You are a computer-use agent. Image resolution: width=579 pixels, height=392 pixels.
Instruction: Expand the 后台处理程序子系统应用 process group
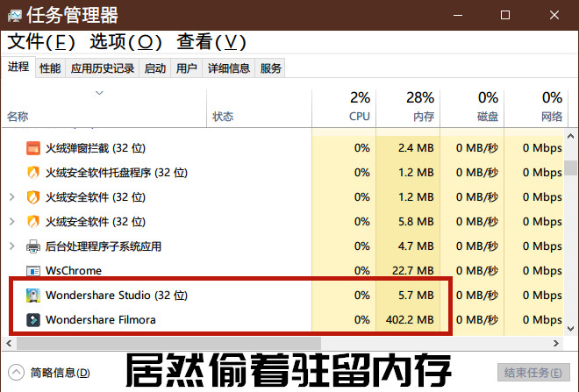click(11, 246)
